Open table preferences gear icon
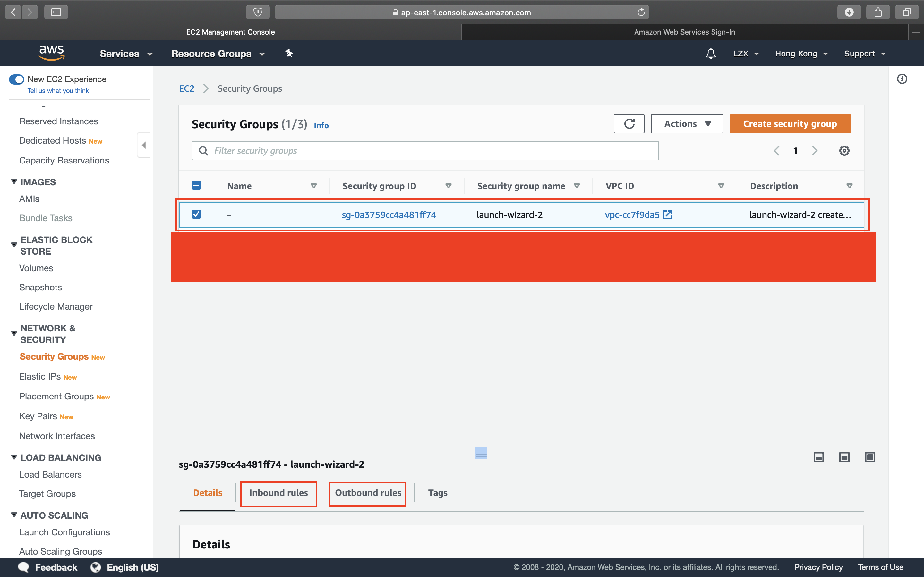The height and width of the screenshot is (577, 924). click(x=844, y=151)
